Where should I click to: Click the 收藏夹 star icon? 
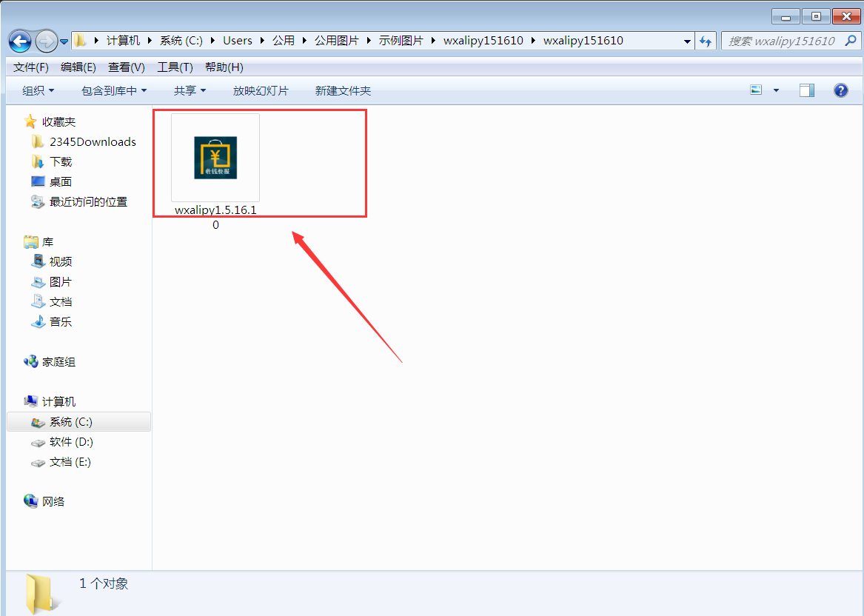pos(30,121)
